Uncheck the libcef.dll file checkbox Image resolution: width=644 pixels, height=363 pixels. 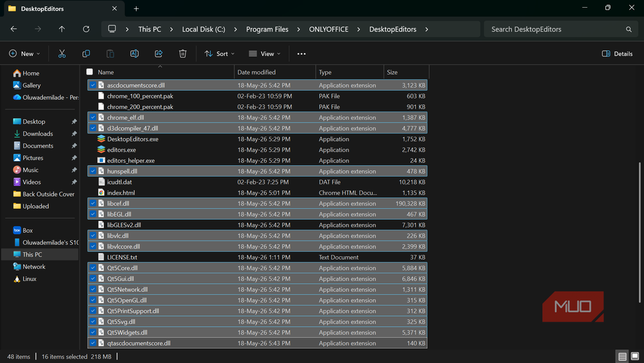93,203
